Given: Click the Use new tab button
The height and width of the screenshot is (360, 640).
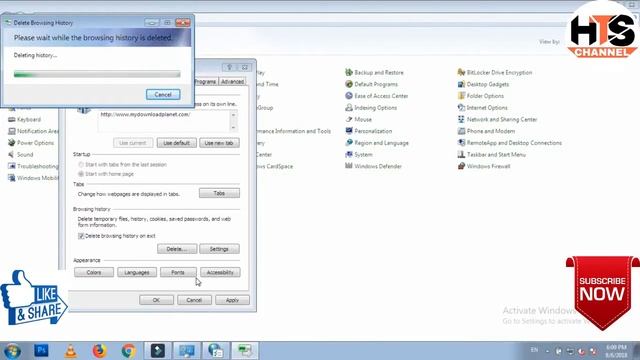Looking at the screenshot, I should pos(219,143).
